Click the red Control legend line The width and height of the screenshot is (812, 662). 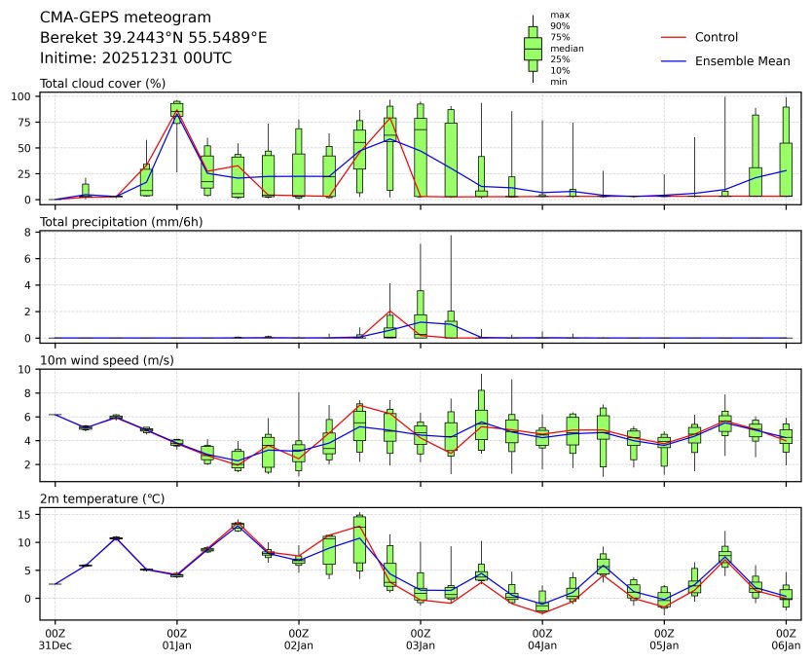676,38
